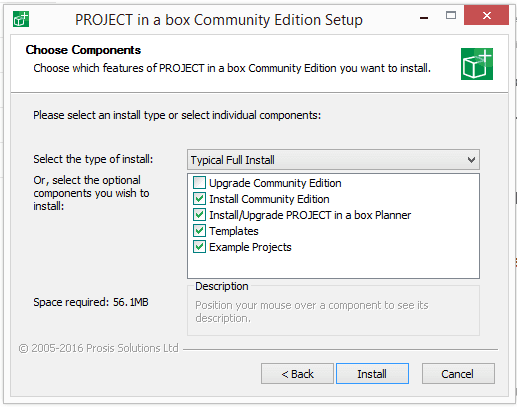The width and height of the screenshot is (517, 407).
Task: Maximize the setup window
Action: click(x=451, y=15)
